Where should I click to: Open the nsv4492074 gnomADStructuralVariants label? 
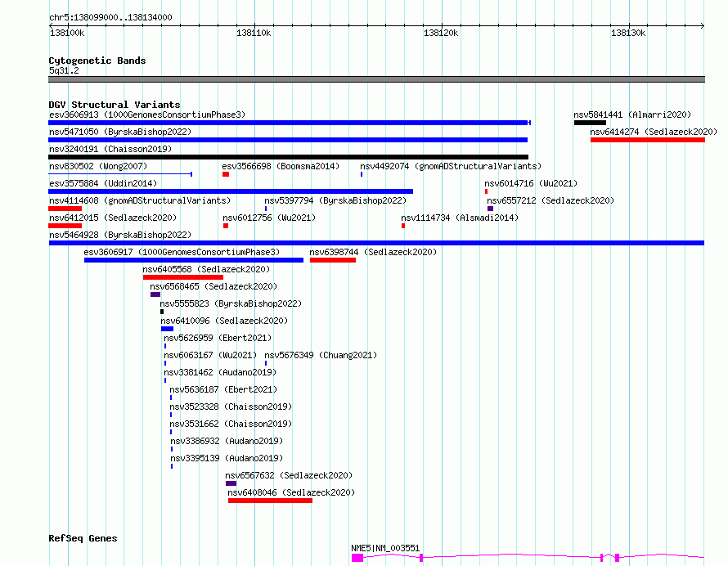451,166
